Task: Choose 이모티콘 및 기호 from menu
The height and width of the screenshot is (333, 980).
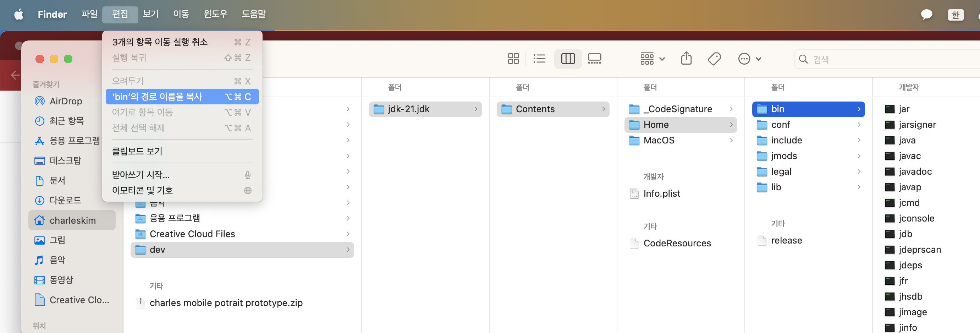Action: [x=182, y=190]
